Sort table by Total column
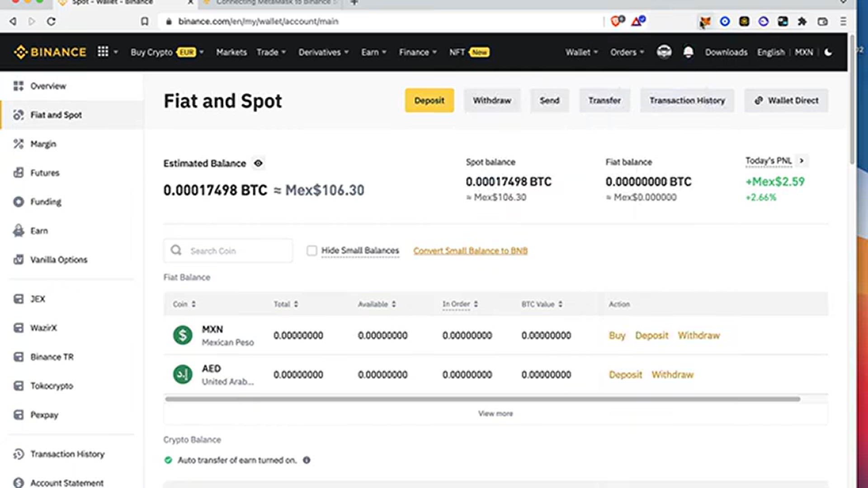The height and width of the screenshot is (488, 868). point(286,304)
